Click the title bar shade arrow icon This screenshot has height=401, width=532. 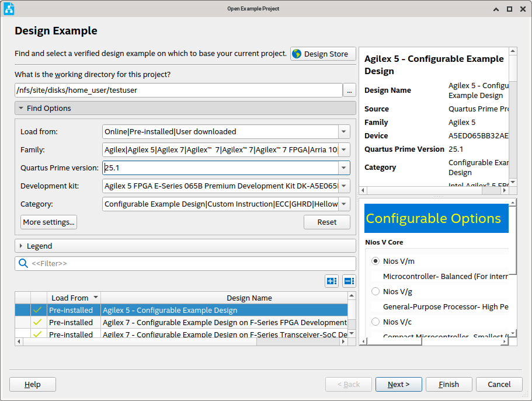tap(496, 9)
